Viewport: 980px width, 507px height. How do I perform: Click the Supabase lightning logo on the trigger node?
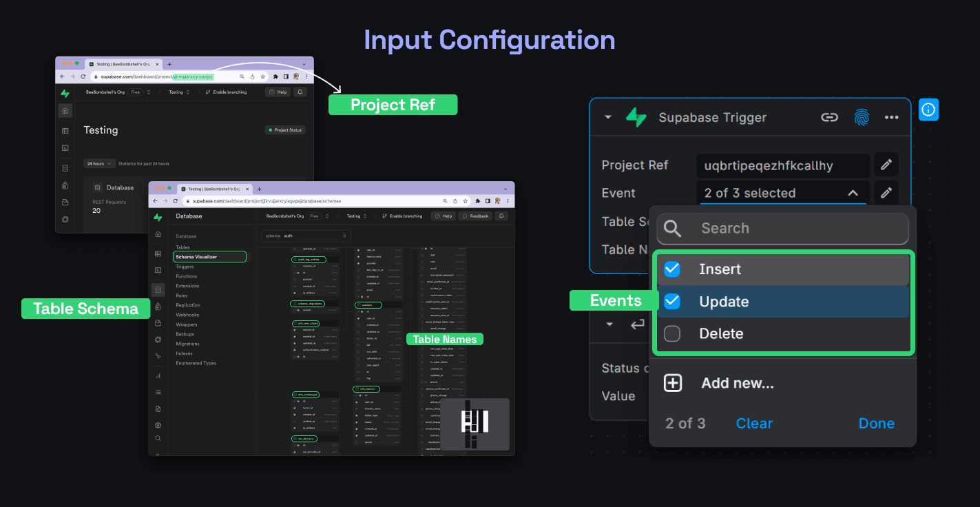[635, 117]
